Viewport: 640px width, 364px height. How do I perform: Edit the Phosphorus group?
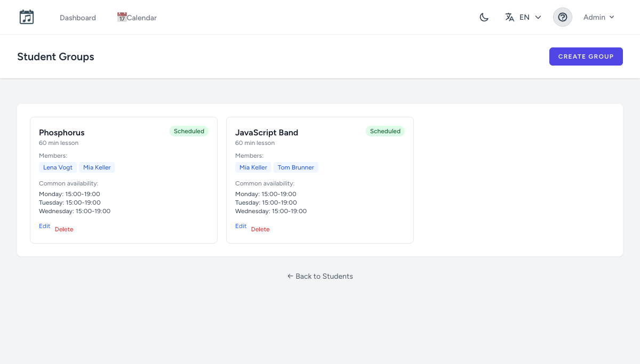pos(45,226)
